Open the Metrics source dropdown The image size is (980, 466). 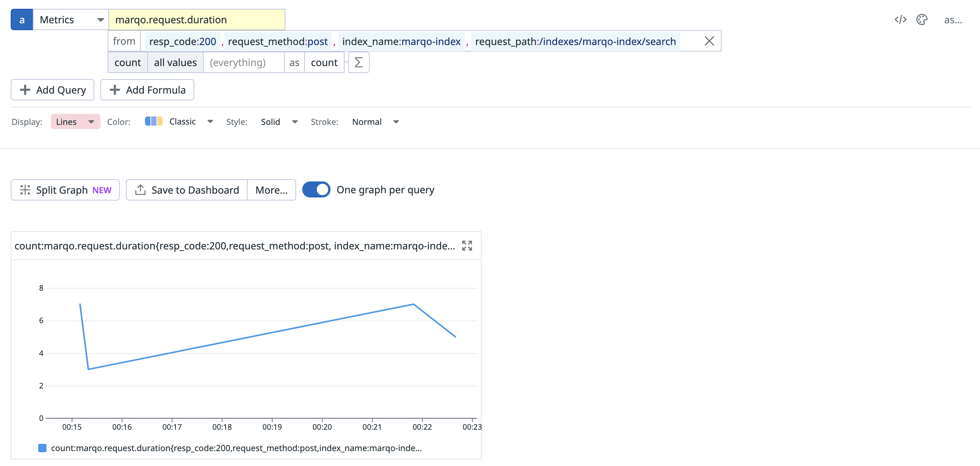(71, 20)
